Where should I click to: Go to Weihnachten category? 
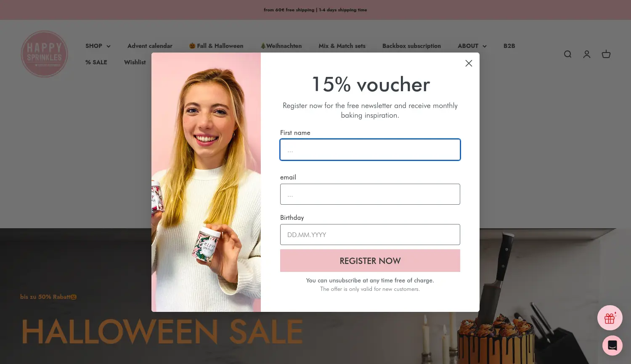click(x=281, y=46)
